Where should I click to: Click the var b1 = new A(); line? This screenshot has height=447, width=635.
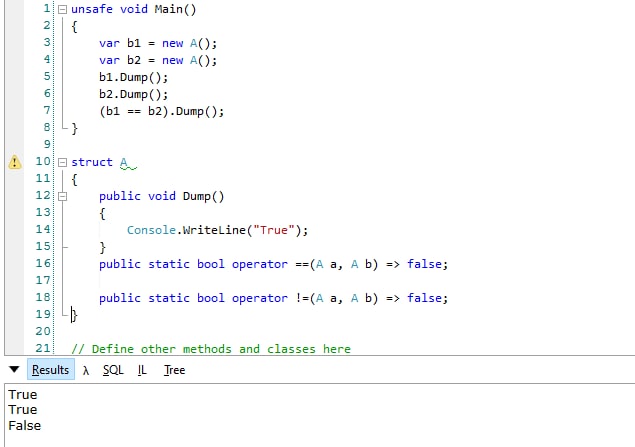tap(158, 43)
